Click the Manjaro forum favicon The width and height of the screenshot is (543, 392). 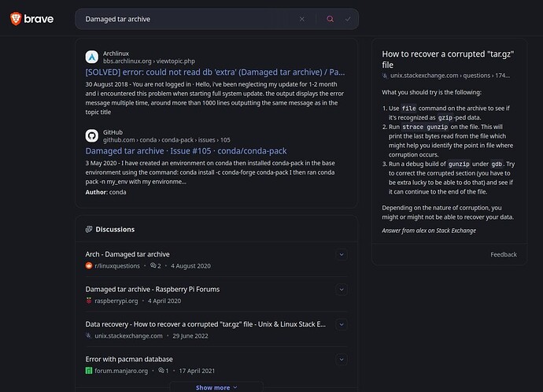[89, 371]
